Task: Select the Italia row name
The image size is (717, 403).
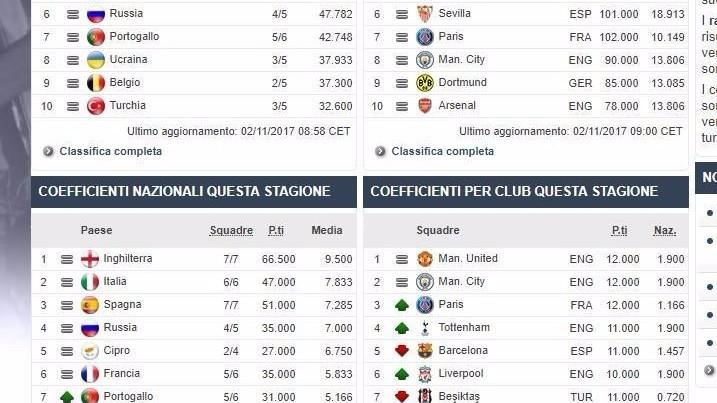Action: point(115,281)
